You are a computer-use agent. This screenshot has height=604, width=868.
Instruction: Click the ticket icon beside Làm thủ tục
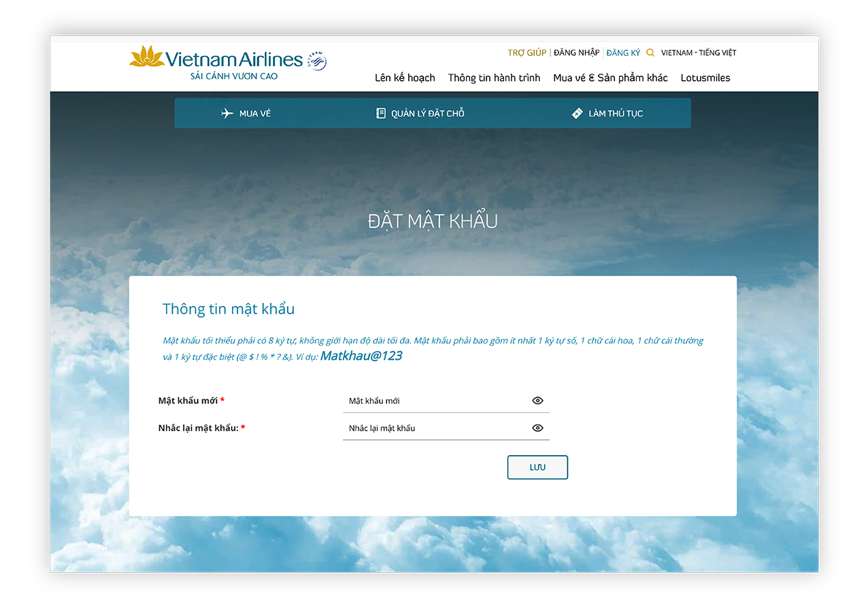click(x=578, y=114)
